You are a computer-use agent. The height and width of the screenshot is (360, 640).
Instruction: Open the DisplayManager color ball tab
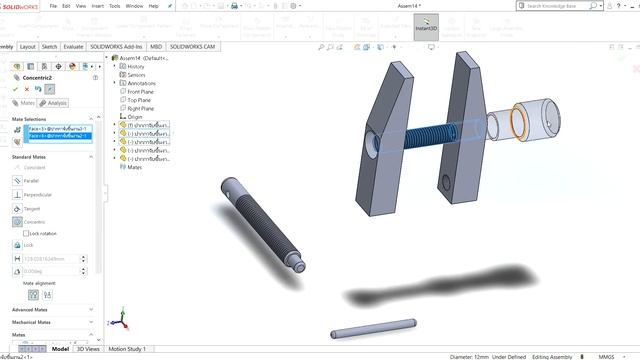(72, 66)
